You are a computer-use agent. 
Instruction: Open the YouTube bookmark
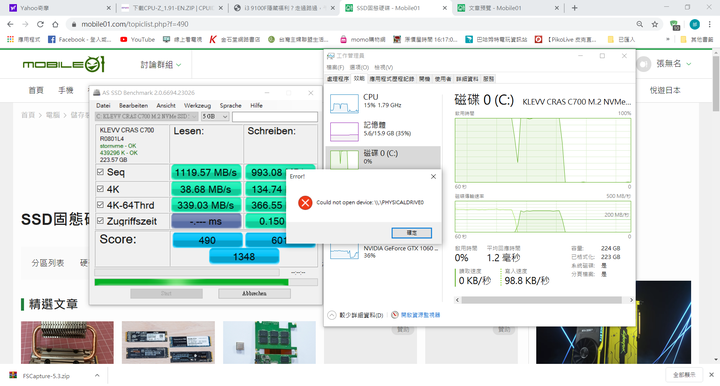137,39
